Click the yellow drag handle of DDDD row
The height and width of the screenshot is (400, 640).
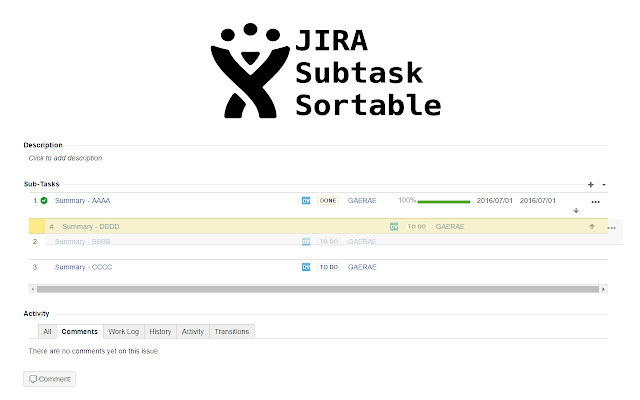[37, 226]
